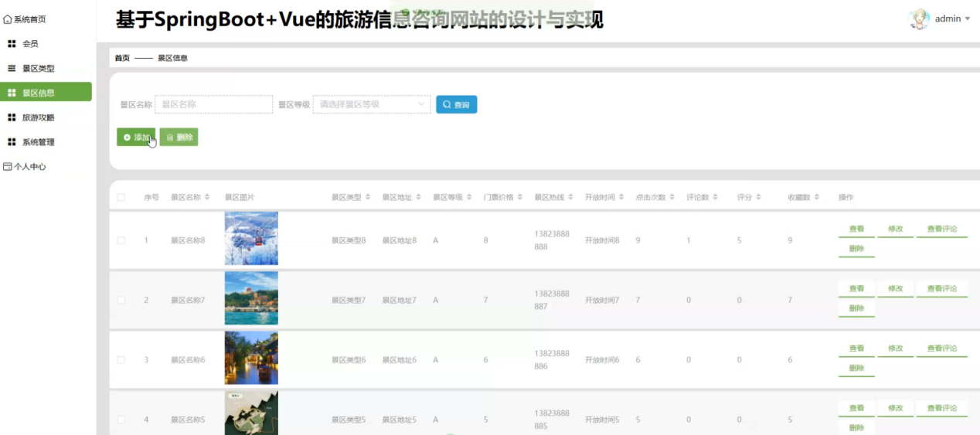Click 修改 for 景区名称6 row
This screenshot has height=435, width=980.
(895, 348)
